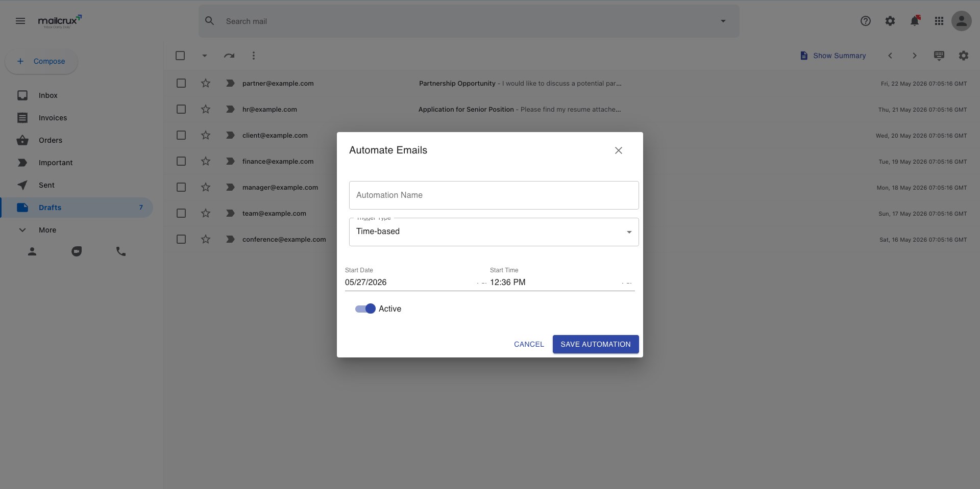Open the notifications bell
This screenshot has height=489, width=980.
pos(915,21)
